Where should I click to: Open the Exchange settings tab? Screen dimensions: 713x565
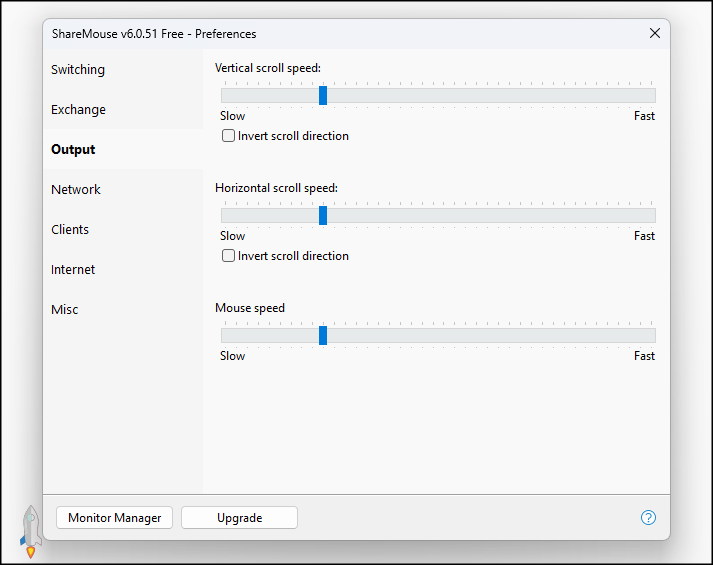pos(78,110)
